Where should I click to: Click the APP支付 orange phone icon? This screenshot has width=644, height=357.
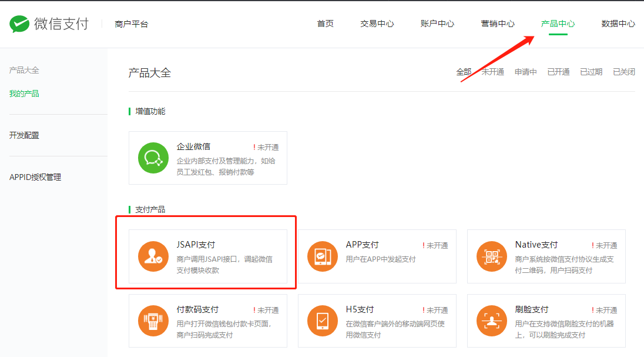pyautogui.click(x=323, y=256)
